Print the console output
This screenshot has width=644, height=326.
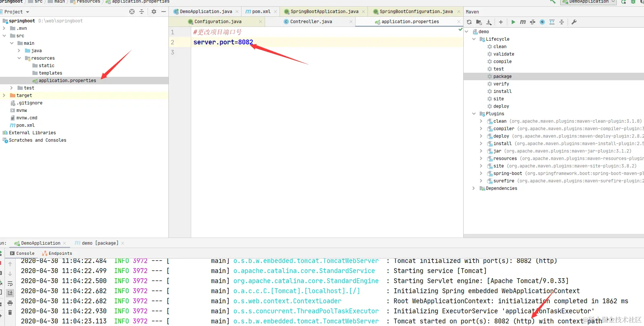[x=10, y=303]
